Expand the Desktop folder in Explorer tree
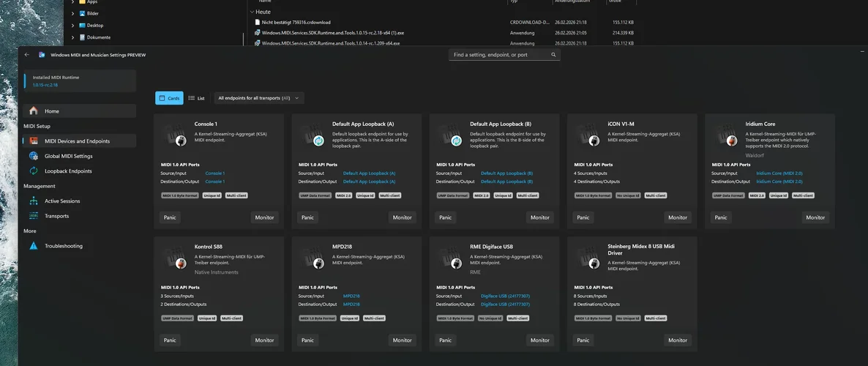 tap(72, 26)
